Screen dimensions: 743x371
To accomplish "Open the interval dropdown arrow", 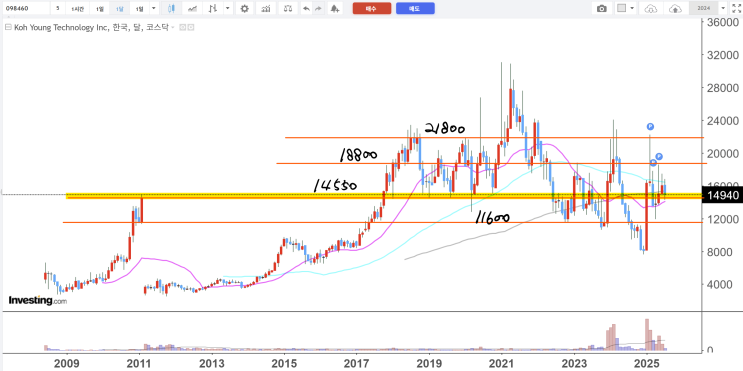I will 153,8.
